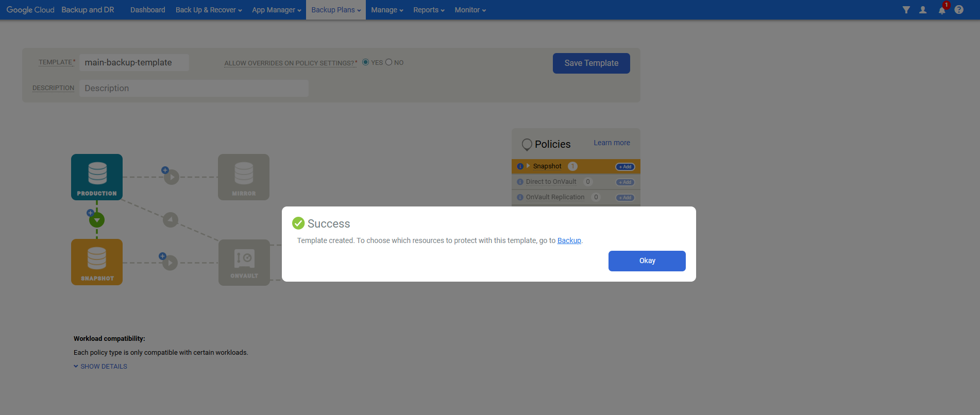This screenshot has width=980, height=415.
Task: Click +Add for Snapshot policy
Action: click(x=625, y=167)
